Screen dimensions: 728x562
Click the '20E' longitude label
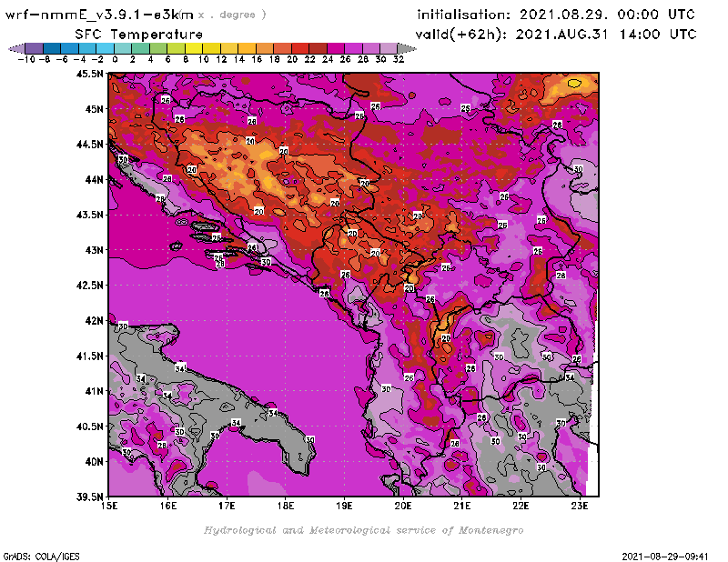click(x=403, y=506)
